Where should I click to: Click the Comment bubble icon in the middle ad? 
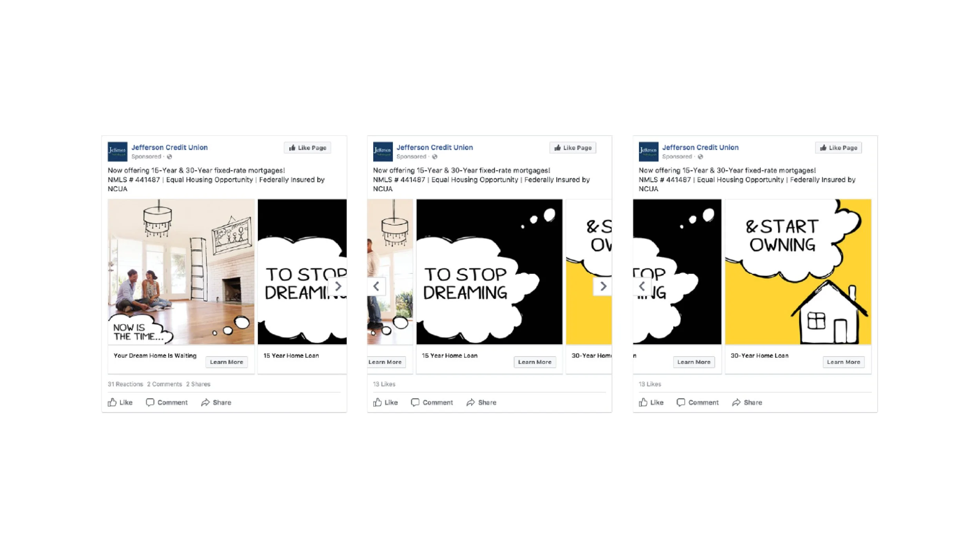pyautogui.click(x=415, y=402)
